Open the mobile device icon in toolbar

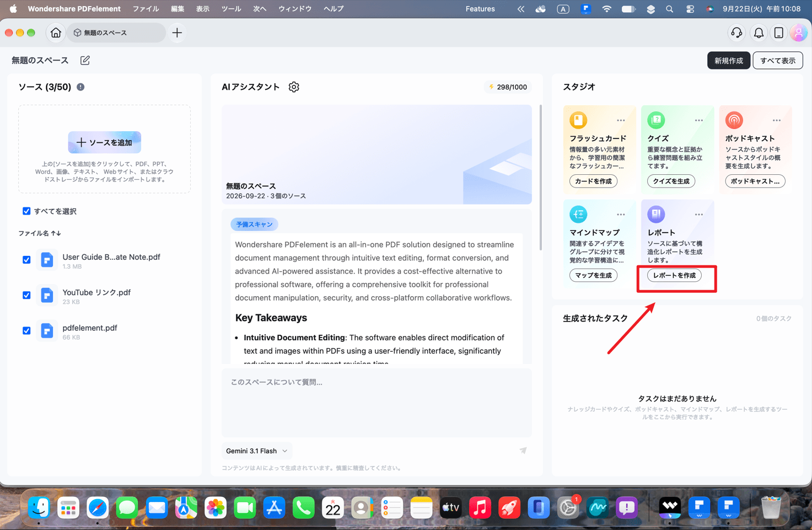click(778, 33)
